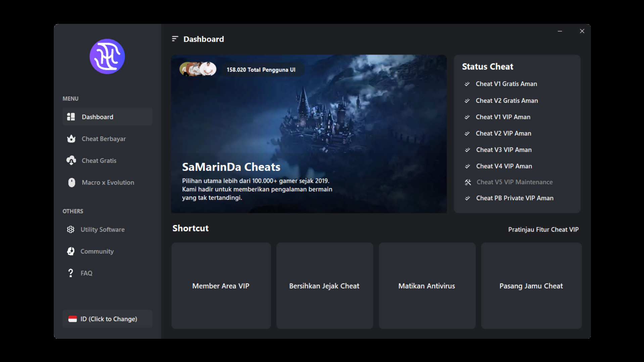Screen dimensions: 644x362
Task: Click the question mark FAQ icon
Action: coord(71,273)
